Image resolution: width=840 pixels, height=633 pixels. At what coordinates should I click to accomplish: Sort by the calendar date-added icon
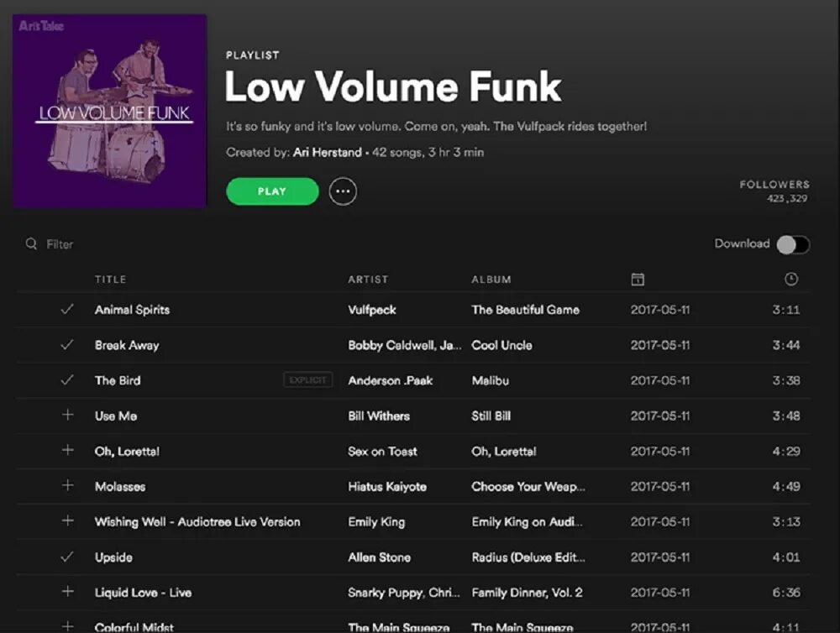click(x=638, y=279)
